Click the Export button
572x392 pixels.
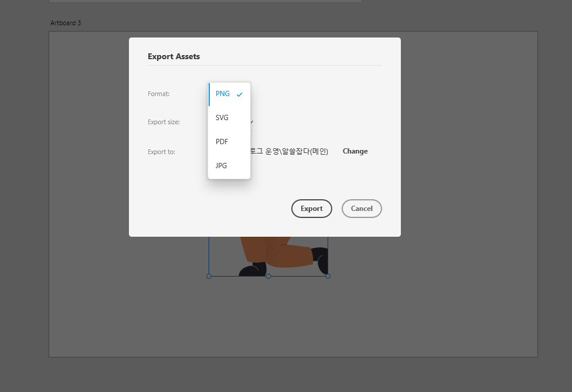pyautogui.click(x=312, y=209)
